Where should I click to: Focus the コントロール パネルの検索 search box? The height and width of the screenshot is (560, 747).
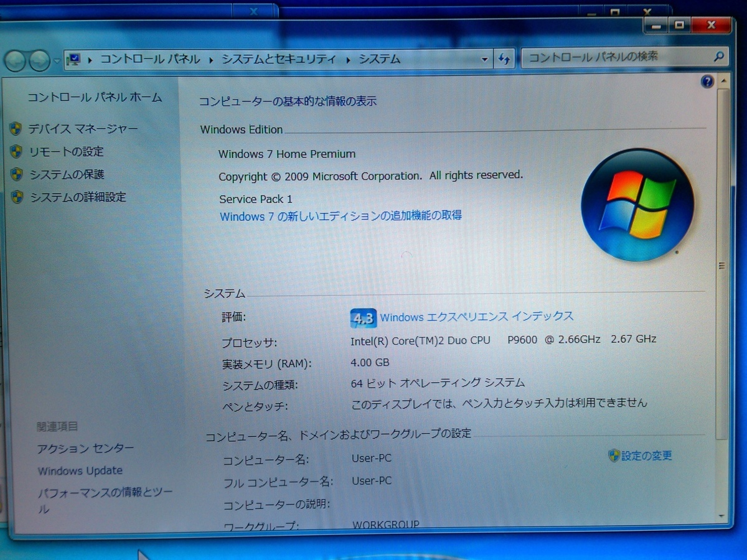coord(625,57)
